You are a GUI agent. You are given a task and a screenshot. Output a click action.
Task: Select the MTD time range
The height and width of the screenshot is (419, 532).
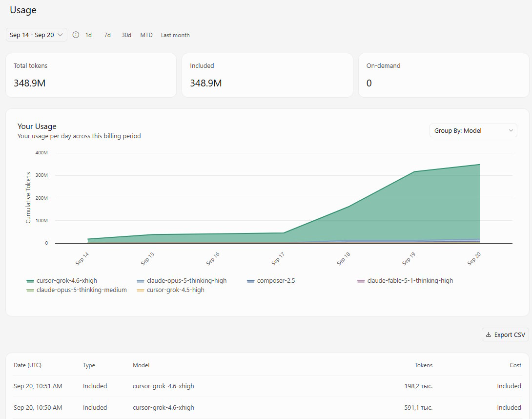[146, 35]
